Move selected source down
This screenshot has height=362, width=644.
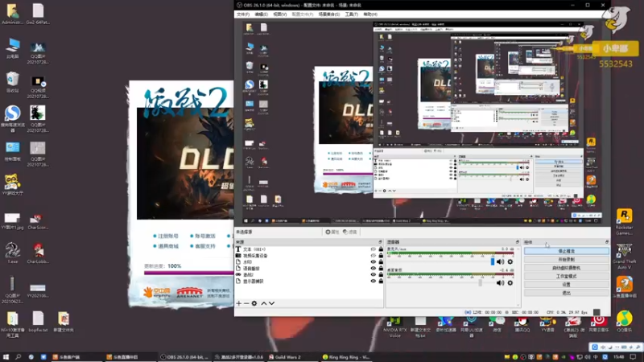[x=271, y=303]
